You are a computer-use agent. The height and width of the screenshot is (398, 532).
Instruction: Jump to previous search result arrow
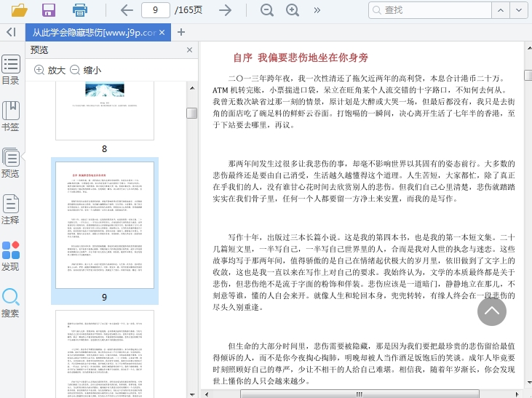[501, 10]
